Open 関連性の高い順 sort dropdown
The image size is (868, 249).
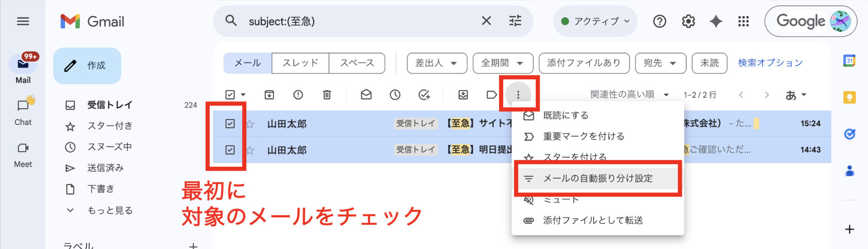coord(629,95)
